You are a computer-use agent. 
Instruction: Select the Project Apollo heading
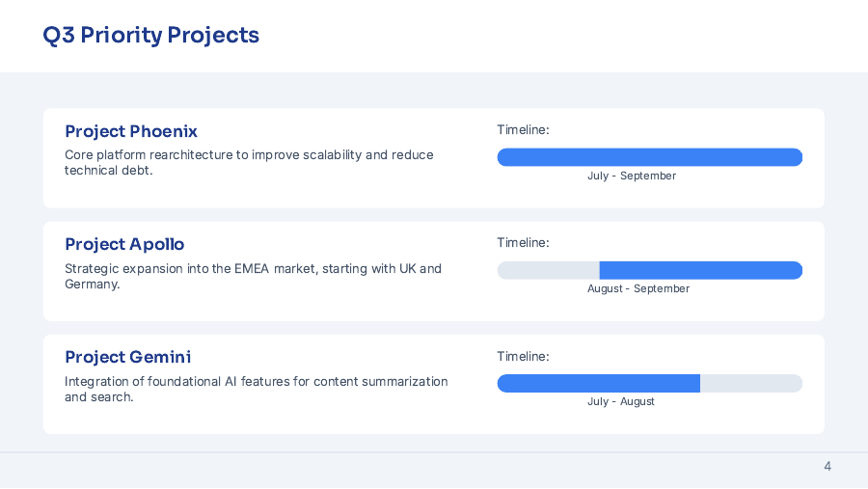point(124,244)
